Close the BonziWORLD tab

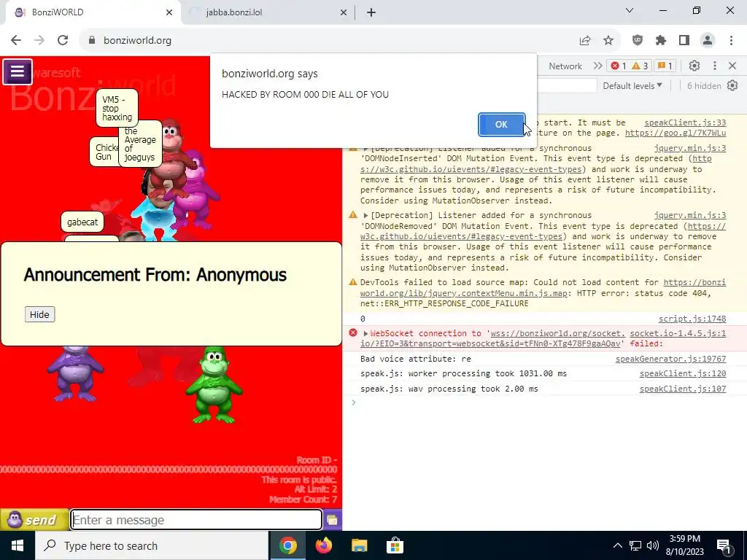tap(169, 12)
